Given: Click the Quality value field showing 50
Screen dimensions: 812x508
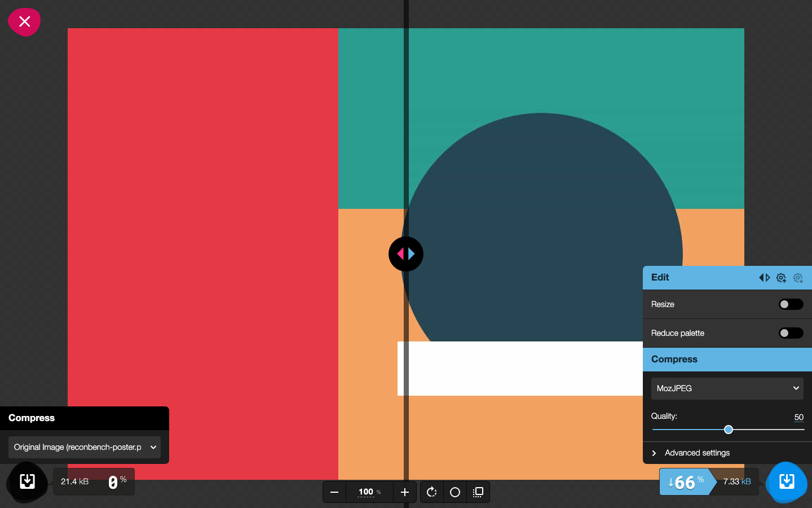Looking at the screenshot, I should pos(798,417).
